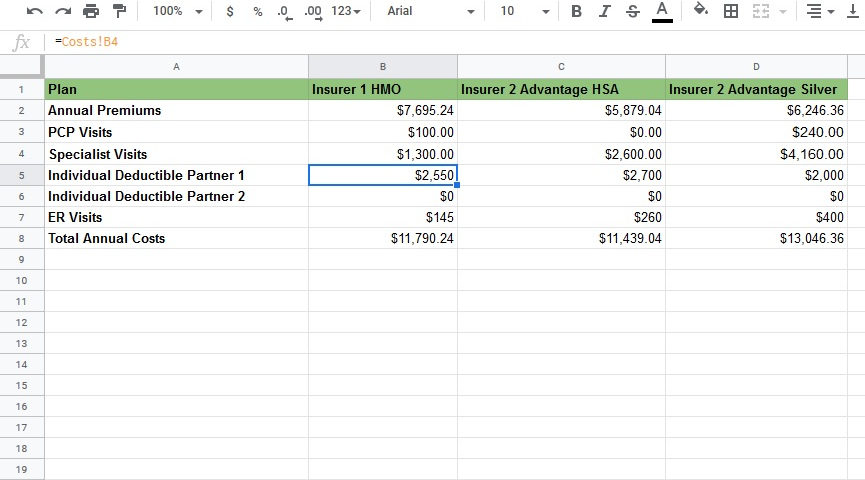Click 'Insurer 2 Advantage HSA' cell
The width and height of the screenshot is (865, 480).
click(x=562, y=89)
